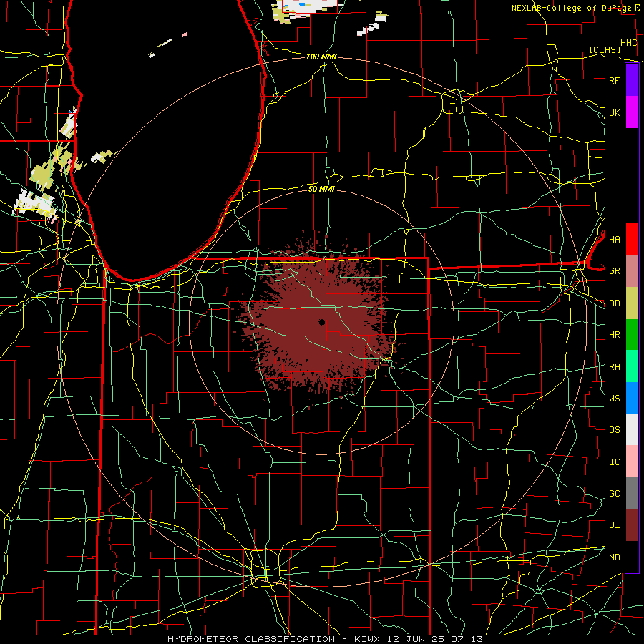Screen dimensions: 644x644
Task: Click the HA red legend swatch
Action: (x=632, y=239)
